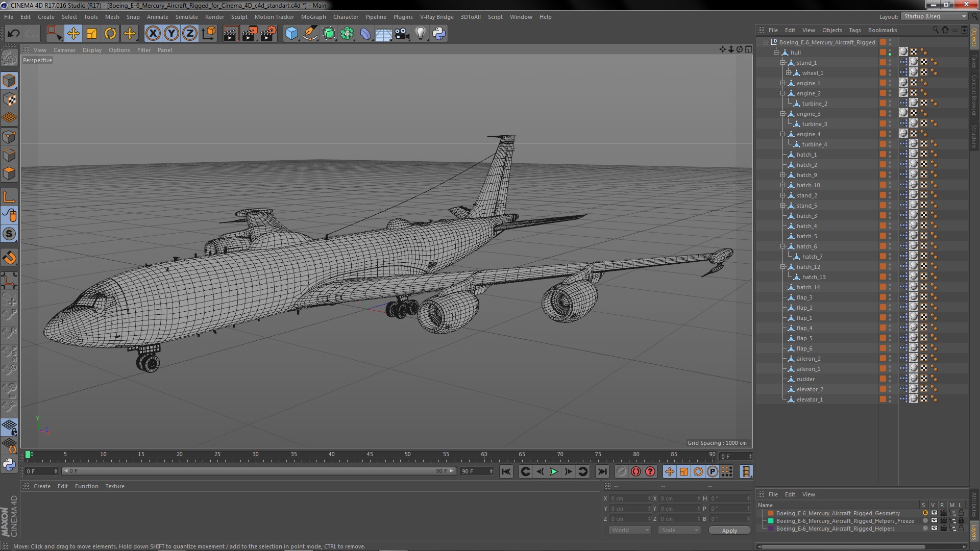This screenshot has height=551, width=980.
Task: Toggle eye visibility of Rigged_Helpers_Freeze layer
Action: (x=934, y=521)
